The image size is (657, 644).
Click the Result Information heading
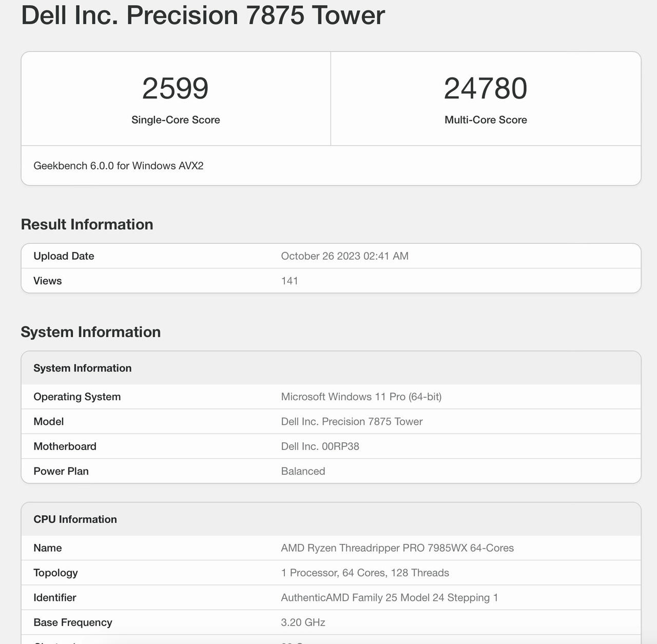[87, 224]
